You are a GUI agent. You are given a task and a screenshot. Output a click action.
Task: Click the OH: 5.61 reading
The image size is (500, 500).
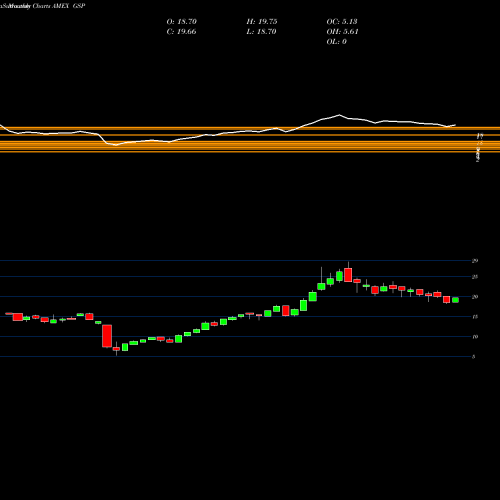tap(342, 32)
